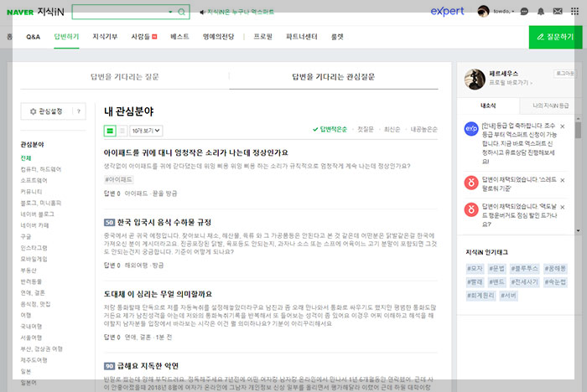Select 반려동물 category
The width and height of the screenshot is (587, 392).
32,281
